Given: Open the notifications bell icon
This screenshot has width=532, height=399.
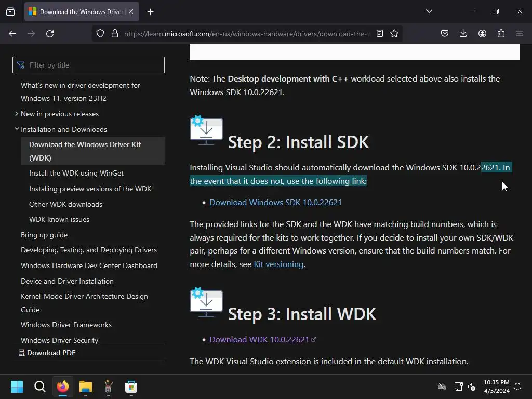Looking at the screenshot, I should pos(517,387).
